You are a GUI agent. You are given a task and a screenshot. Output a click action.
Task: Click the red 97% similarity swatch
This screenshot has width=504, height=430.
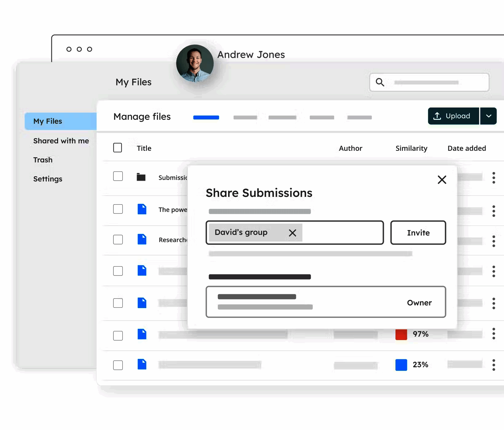401,334
